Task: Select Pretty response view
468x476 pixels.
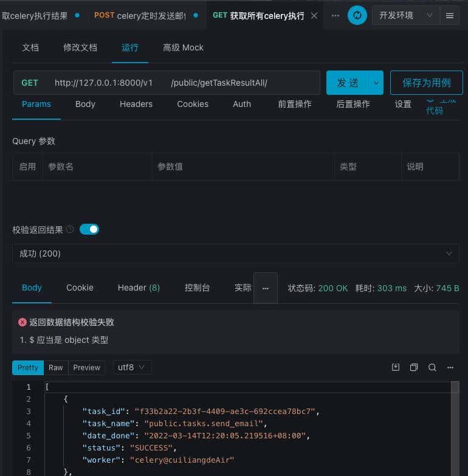Action: (x=28, y=367)
